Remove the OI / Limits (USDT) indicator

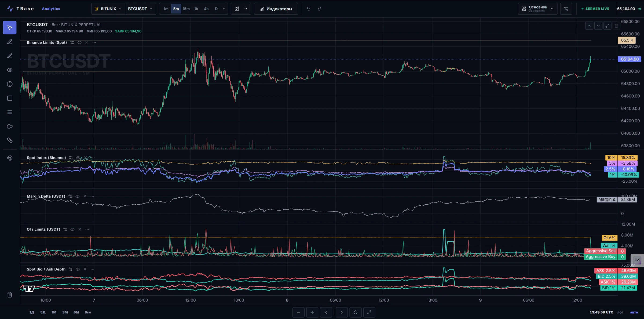pos(80,229)
